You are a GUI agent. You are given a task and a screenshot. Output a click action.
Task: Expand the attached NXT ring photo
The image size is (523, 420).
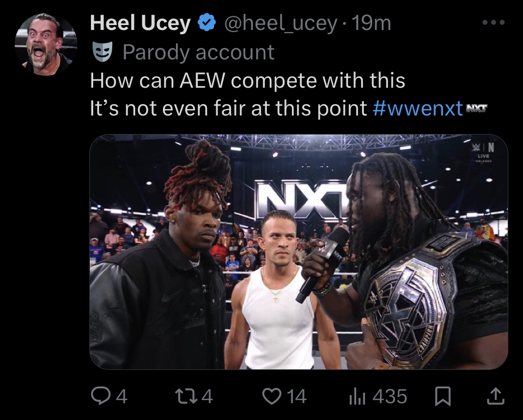(299, 252)
